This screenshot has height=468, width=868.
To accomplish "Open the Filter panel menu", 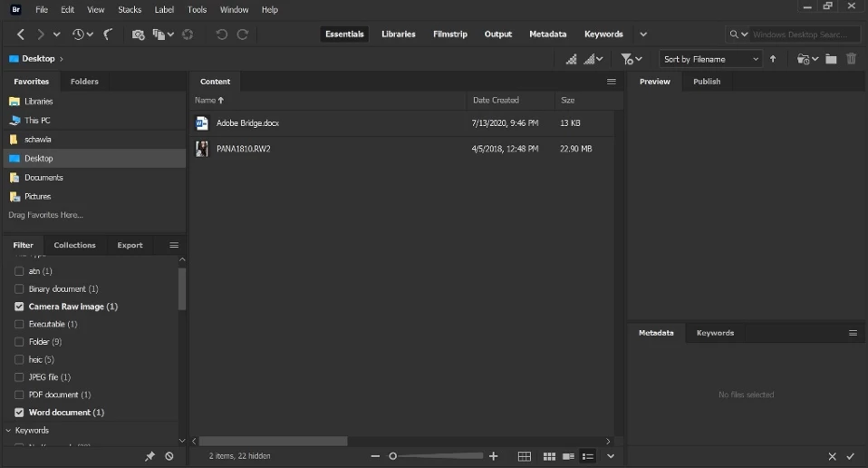I will [174, 245].
